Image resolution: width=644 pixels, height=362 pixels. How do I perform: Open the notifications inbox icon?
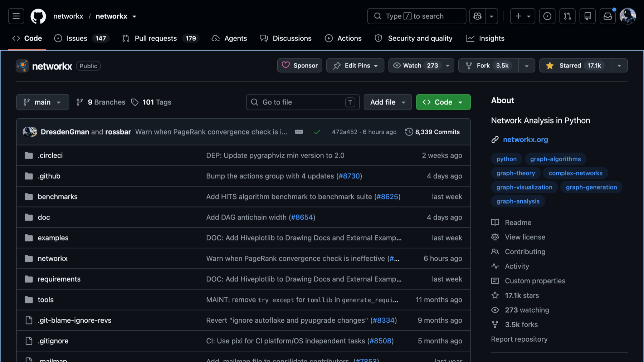608,16
